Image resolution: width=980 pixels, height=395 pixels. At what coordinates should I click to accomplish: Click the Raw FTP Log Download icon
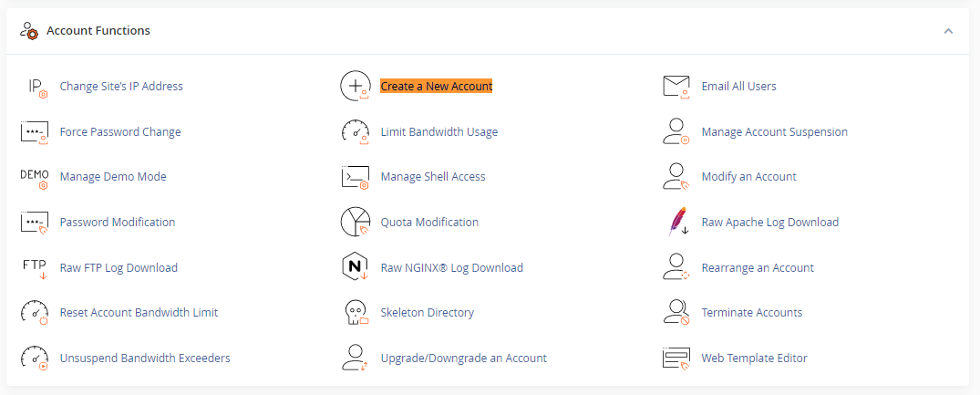coord(34,268)
